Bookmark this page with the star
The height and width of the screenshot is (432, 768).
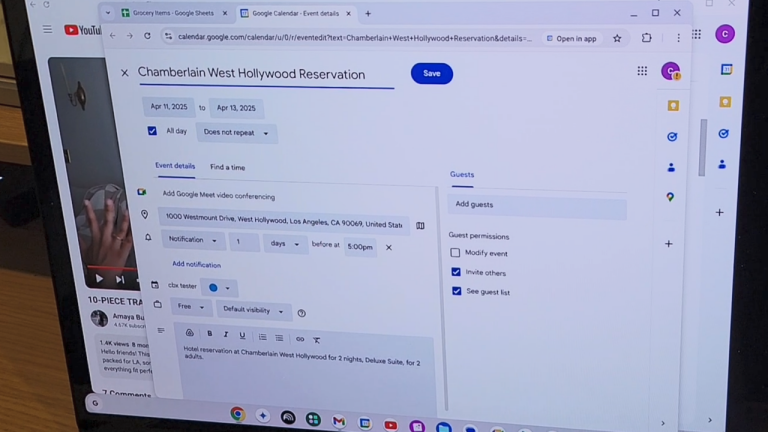click(617, 38)
